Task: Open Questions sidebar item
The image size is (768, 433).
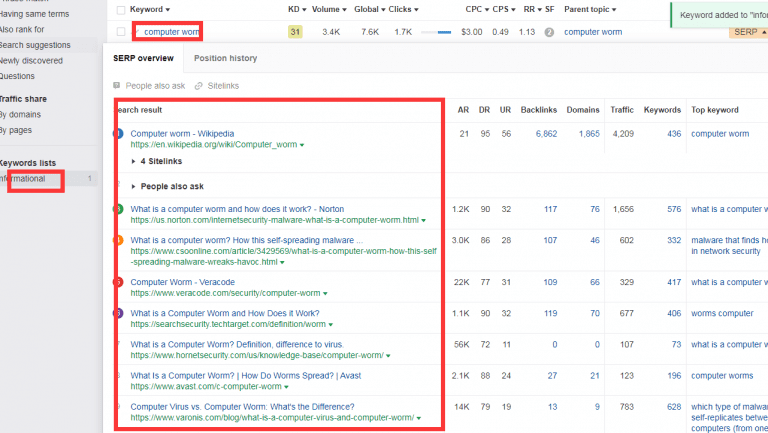Action: tap(17, 76)
